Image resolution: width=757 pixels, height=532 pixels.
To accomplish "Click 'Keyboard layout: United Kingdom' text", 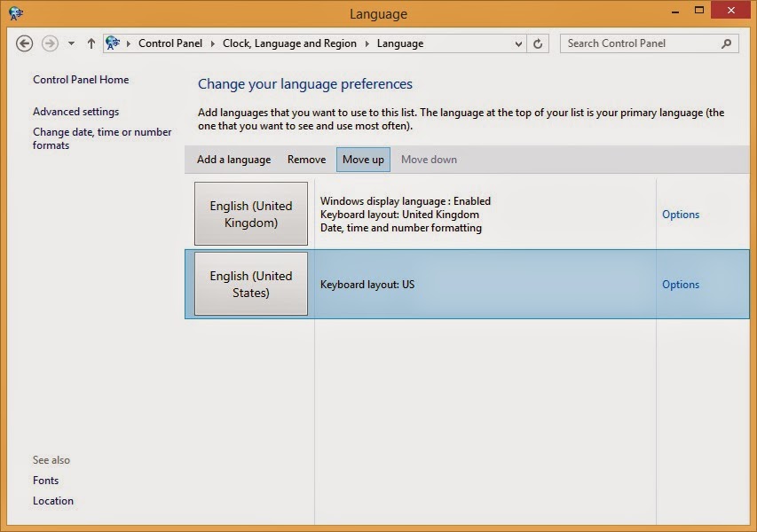I will pos(399,215).
